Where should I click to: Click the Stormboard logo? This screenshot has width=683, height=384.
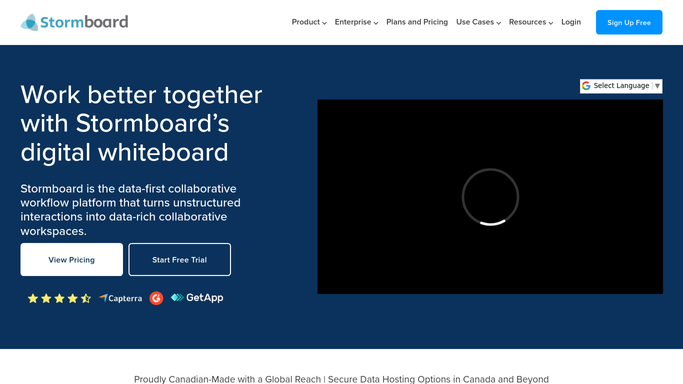point(74,22)
